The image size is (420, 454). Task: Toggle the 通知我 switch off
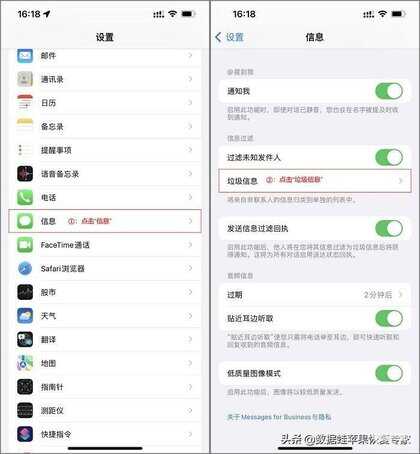coord(389,91)
